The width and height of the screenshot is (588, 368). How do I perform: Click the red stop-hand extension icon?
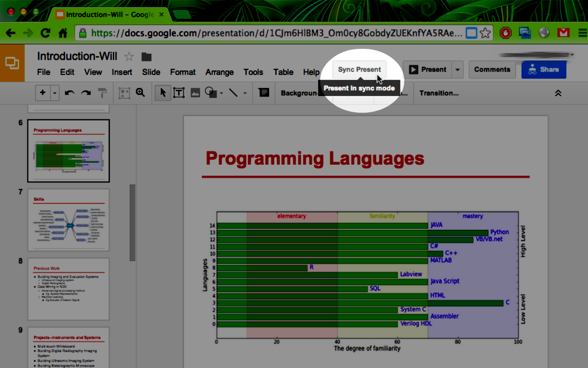[x=505, y=33]
